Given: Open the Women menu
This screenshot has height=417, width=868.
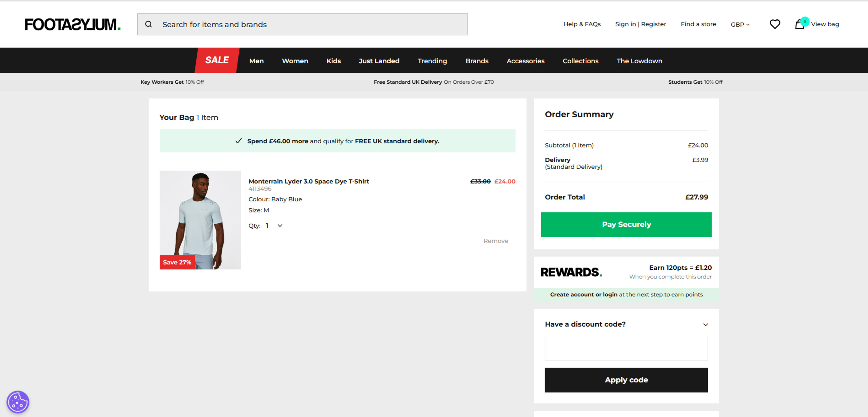Looking at the screenshot, I should (x=295, y=61).
